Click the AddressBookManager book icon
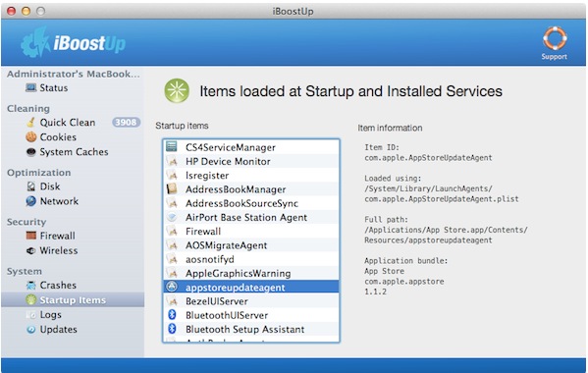This screenshot has height=373, width=588. 172,188
